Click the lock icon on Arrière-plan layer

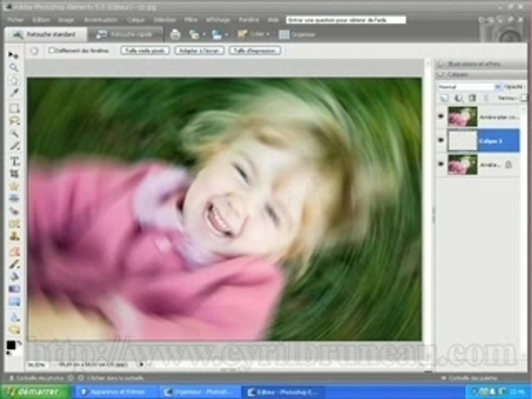[x=508, y=165]
